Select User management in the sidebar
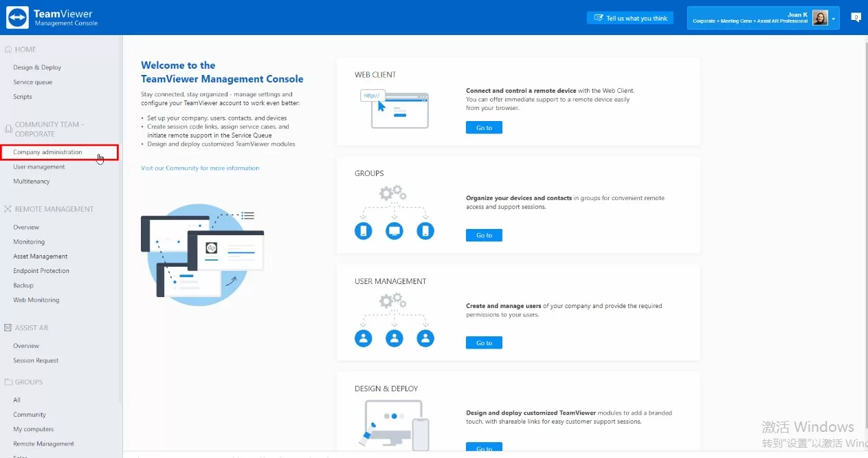The image size is (868, 458). (39, 167)
